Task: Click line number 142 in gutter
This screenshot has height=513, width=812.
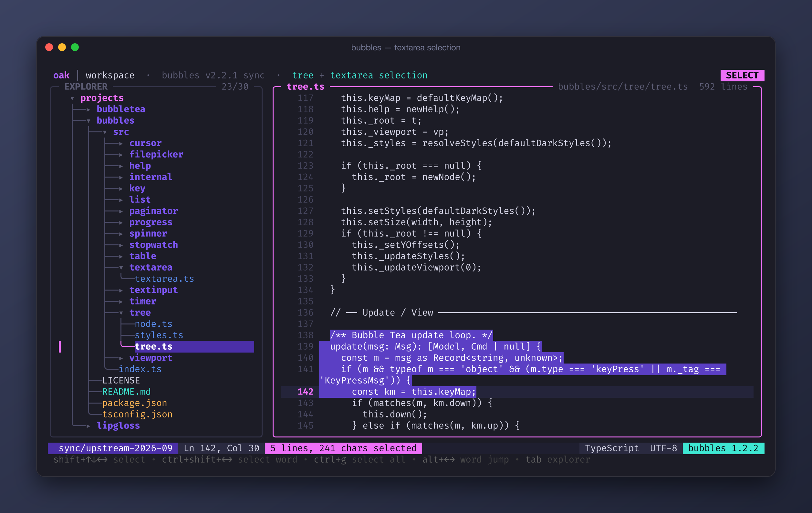Action: (x=306, y=392)
